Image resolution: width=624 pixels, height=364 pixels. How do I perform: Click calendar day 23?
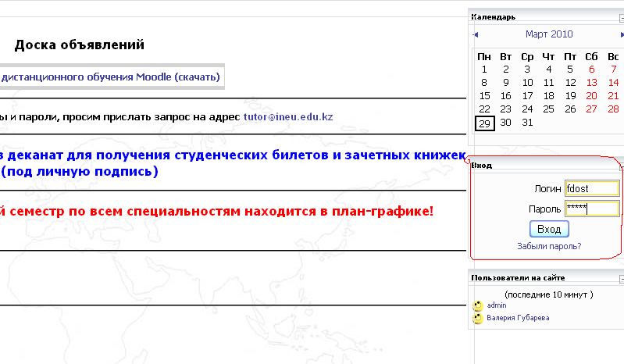click(x=506, y=109)
